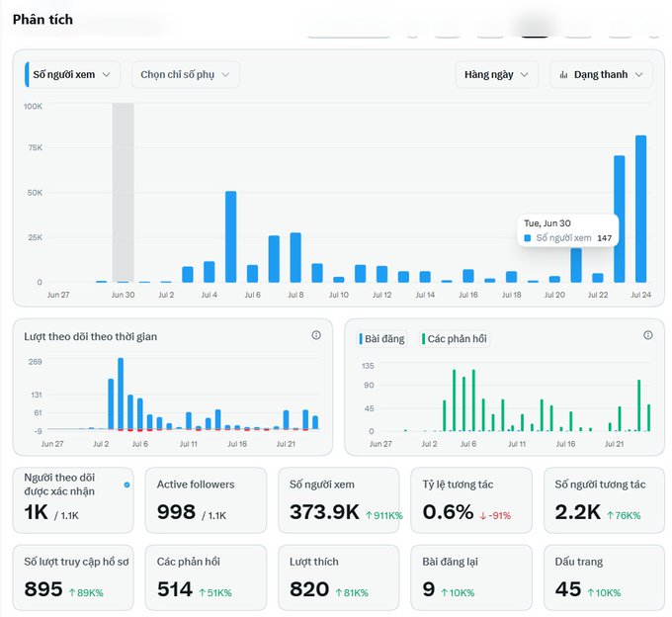Click the 911K% change indicator

click(384, 515)
